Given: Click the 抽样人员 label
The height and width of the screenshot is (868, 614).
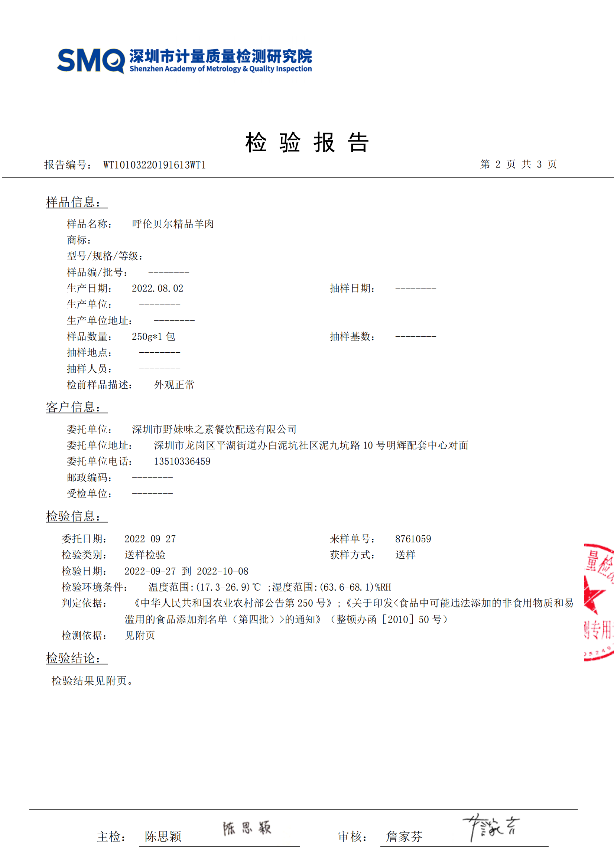Looking at the screenshot, I should click(x=90, y=369).
